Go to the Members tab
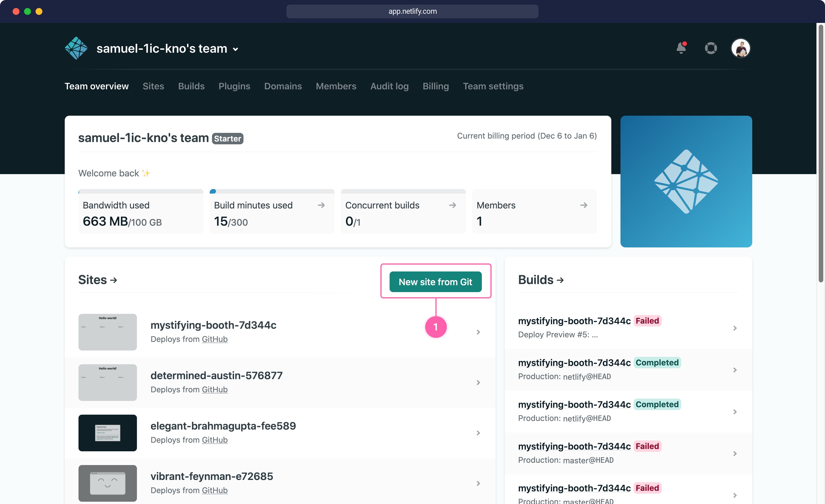The height and width of the screenshot is (504, 825). coord(336,86)
